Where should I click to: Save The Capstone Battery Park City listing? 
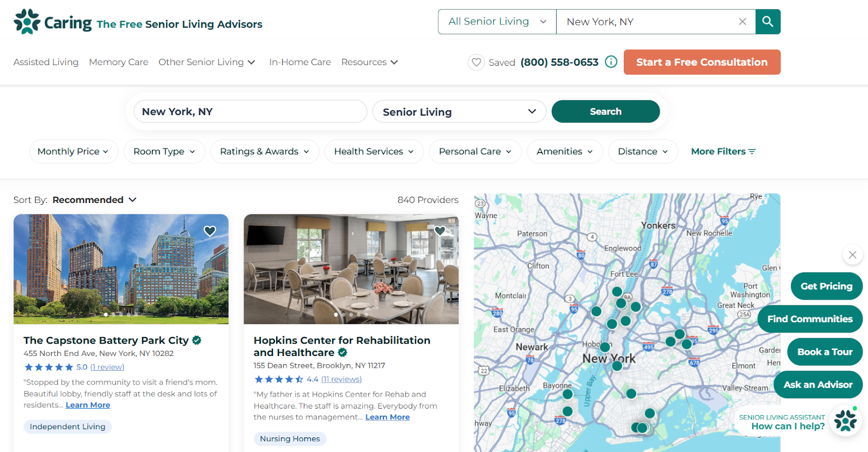[210, 231]
